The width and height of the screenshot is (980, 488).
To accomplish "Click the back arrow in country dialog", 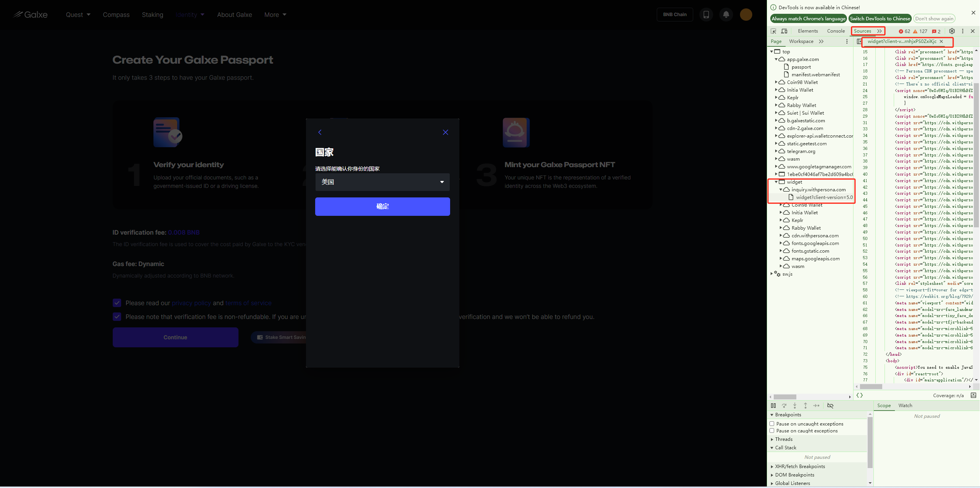I will tap(320, 132).
